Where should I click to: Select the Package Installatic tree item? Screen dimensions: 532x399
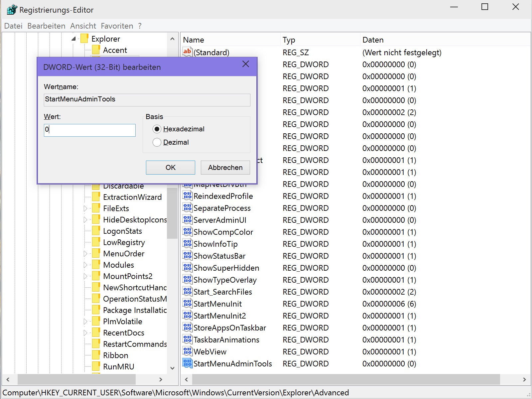pos(135,310)
